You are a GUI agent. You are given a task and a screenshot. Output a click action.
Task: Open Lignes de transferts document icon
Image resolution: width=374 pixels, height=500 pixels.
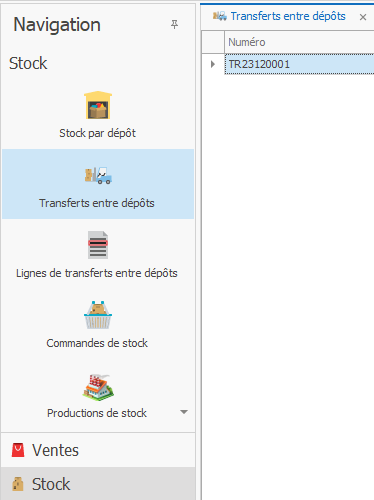pos(98,245)
